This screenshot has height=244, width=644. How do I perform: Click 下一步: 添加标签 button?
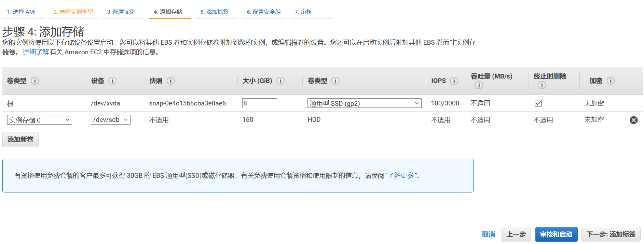click(611, 234)
